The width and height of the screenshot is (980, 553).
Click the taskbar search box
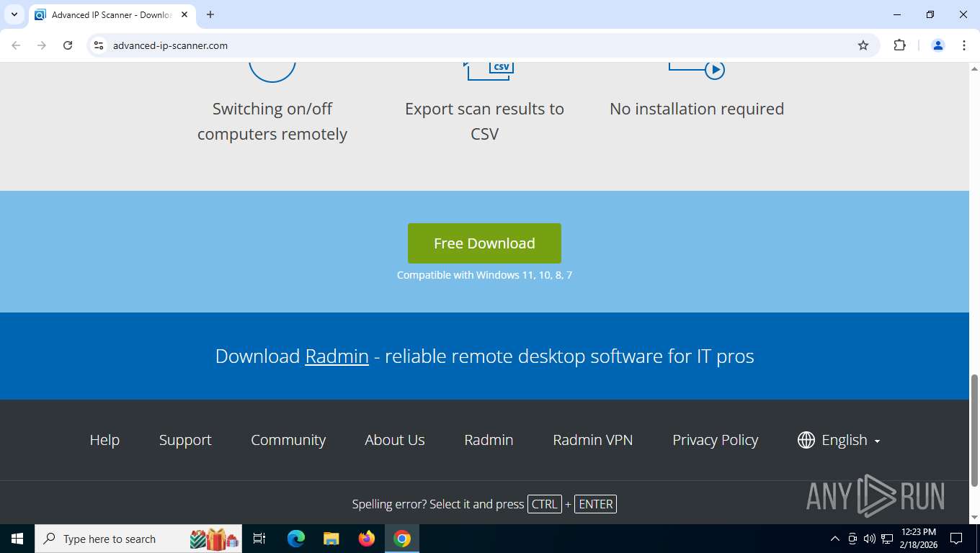[138, 539]
